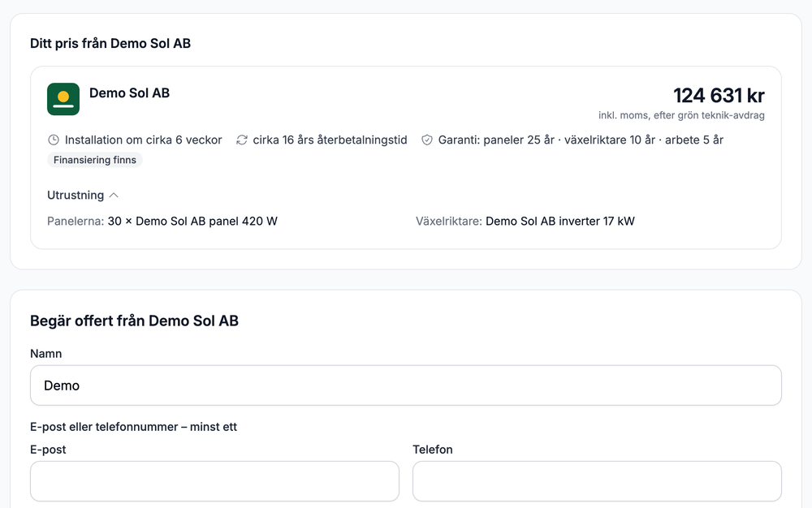Click the Finansiering finns badge
The height and width of the screenshot is (508, 812).
95,160
